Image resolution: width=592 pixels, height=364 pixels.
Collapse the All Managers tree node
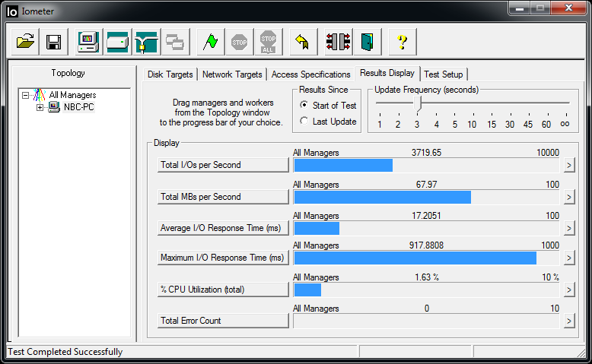[x=25, y=95]
